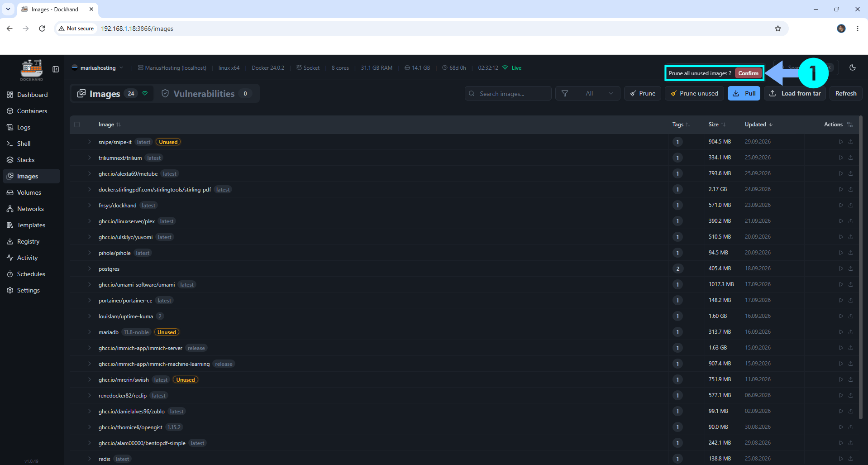The image size is (868, 465).
Task: Sort by the Tags column
Action: (681, 125)
